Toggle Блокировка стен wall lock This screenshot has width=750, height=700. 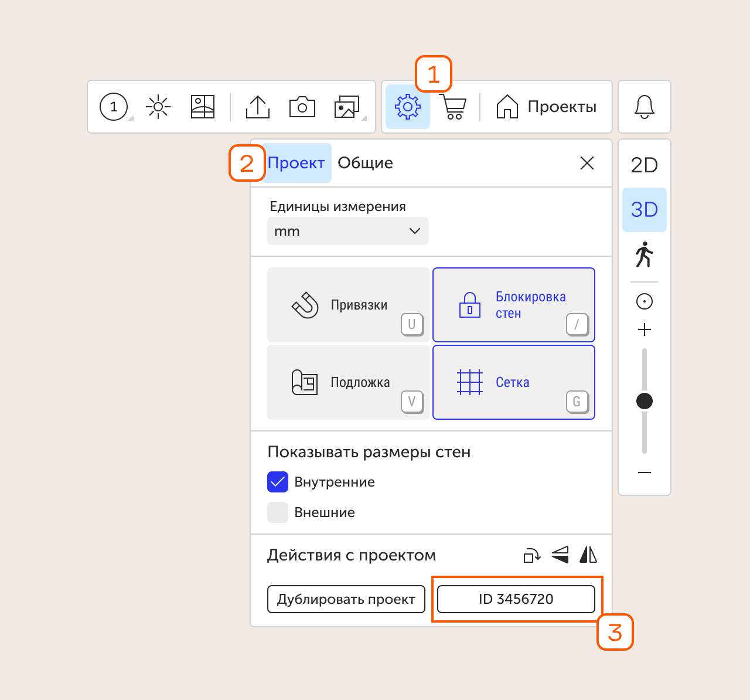[x=513, y=305]
